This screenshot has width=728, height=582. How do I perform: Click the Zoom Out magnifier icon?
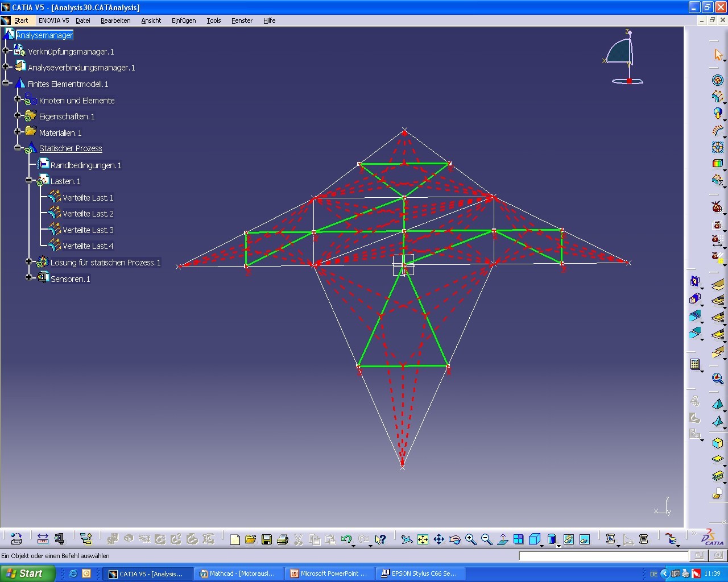coord(486,539)
